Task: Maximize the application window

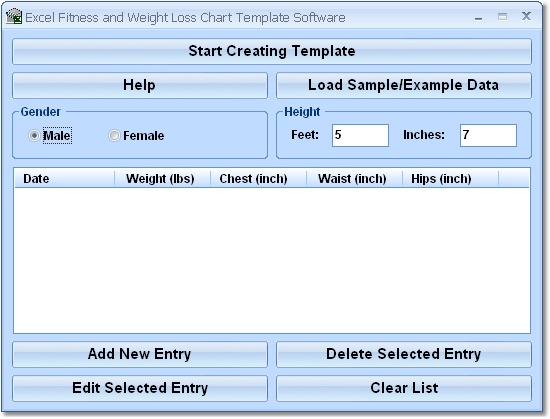Action: pyautogui.click(x=502, y=16)
